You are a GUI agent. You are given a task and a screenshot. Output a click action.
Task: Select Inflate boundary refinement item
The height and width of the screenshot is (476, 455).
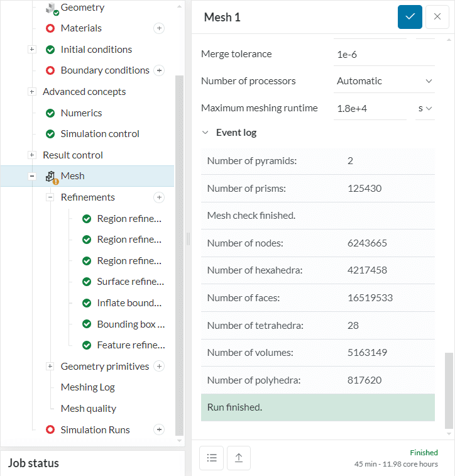pos(129,303)
